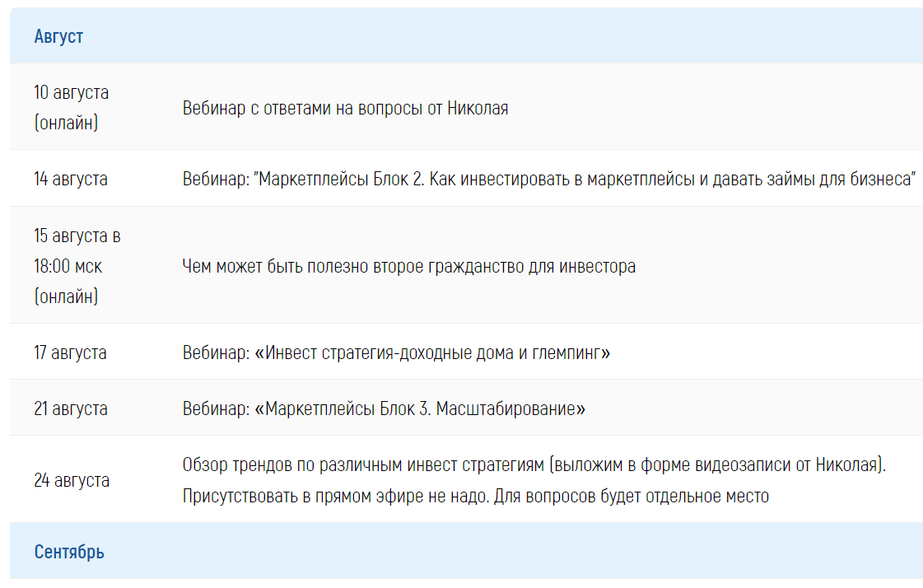
Task: Open Инвест стратегия-доходные дома и глемпинг webinar
Action: point(396,352)
